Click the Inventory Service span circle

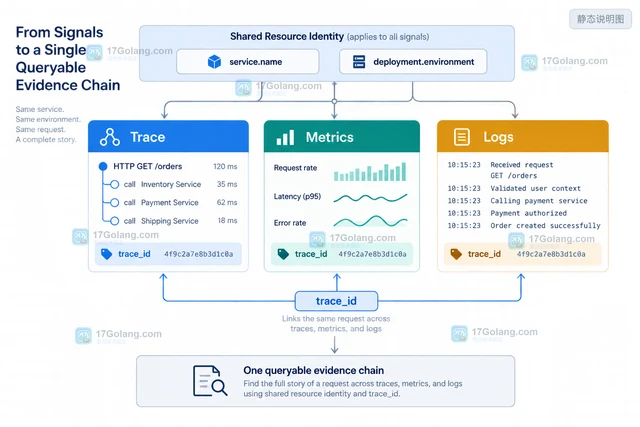pyautogui.click(x=115, y=185)
